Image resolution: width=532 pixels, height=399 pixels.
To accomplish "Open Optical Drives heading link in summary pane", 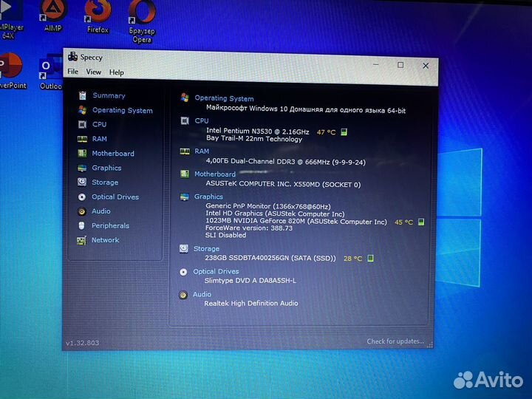I will pyautogui.click(x=216, y=271).
